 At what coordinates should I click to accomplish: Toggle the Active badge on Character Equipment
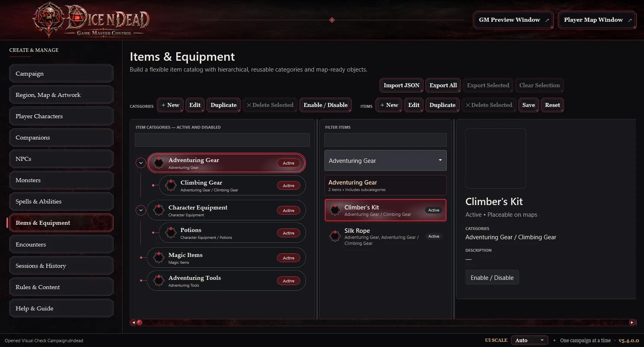click(289, 210)
